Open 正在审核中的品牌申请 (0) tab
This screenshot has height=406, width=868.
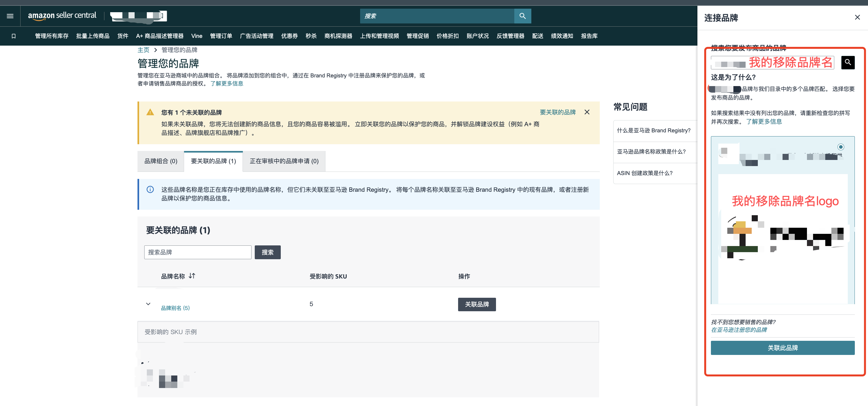click(284, 161)
